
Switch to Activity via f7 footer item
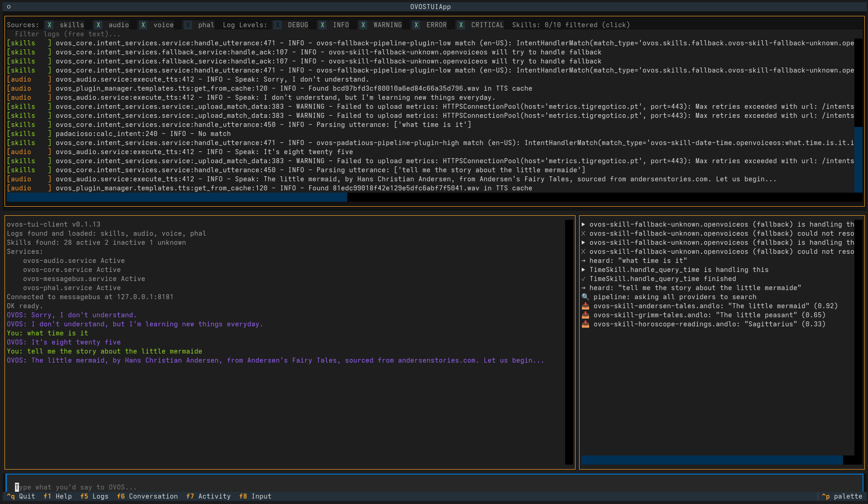(208, 496)
